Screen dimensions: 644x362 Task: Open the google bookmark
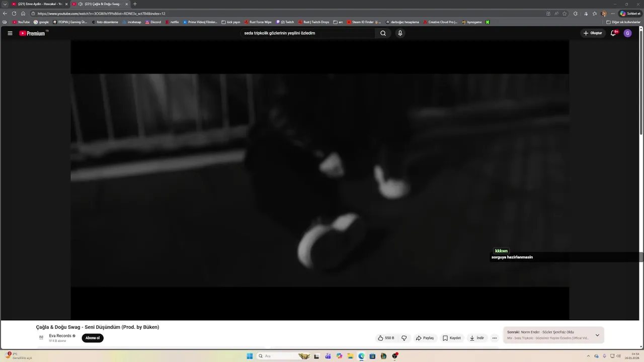[x=41, y=22]
